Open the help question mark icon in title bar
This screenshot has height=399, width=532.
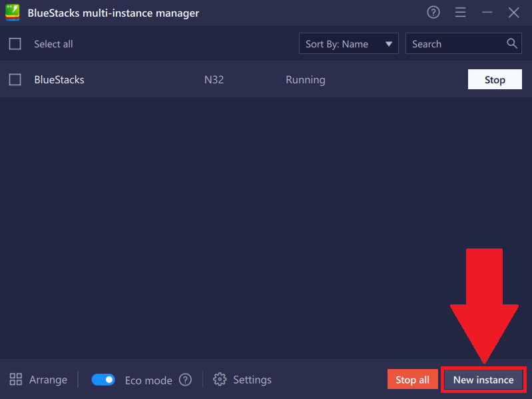[x=433, y=13]
